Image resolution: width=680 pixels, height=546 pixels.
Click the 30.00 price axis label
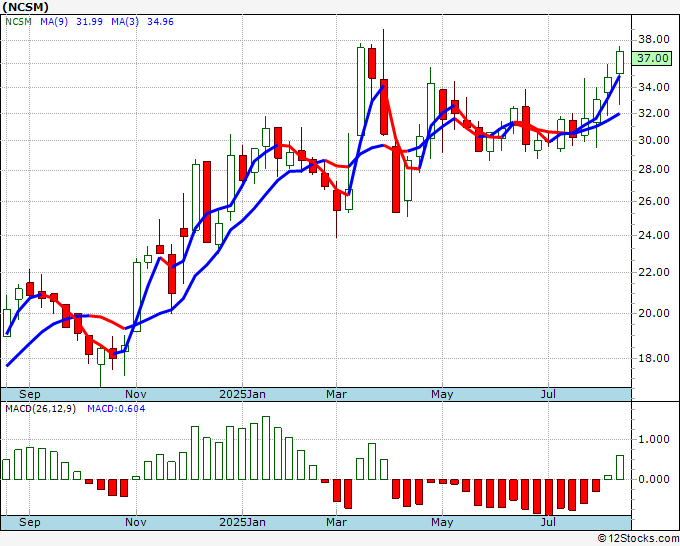point(654,141)
